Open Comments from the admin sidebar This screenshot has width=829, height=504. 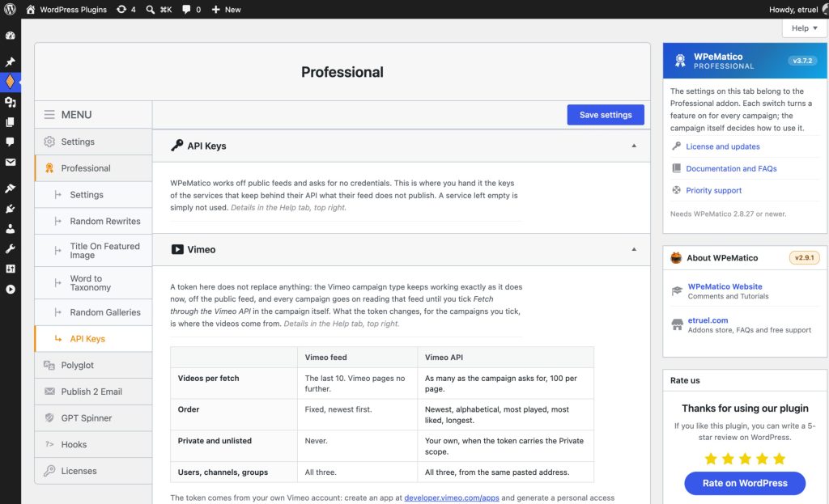10,142
